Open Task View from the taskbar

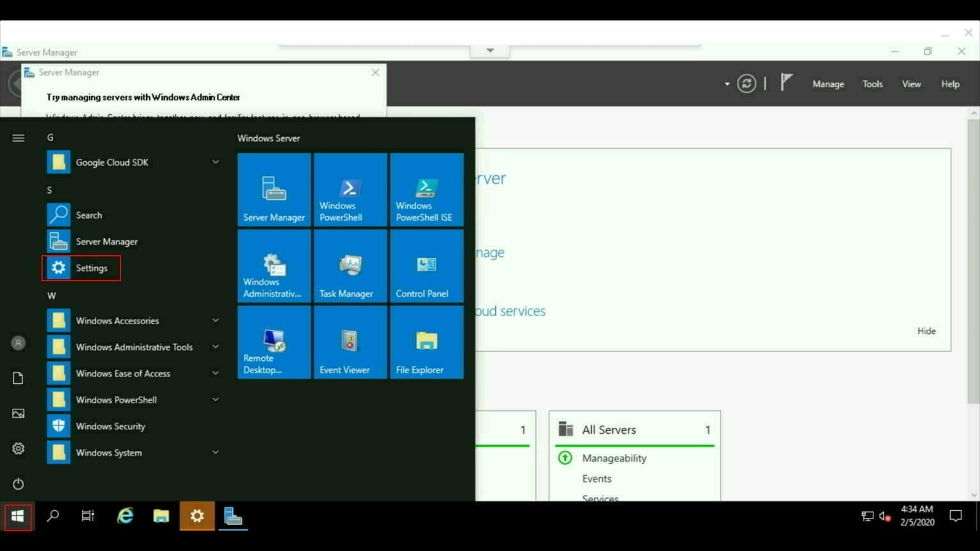point(88,516)
